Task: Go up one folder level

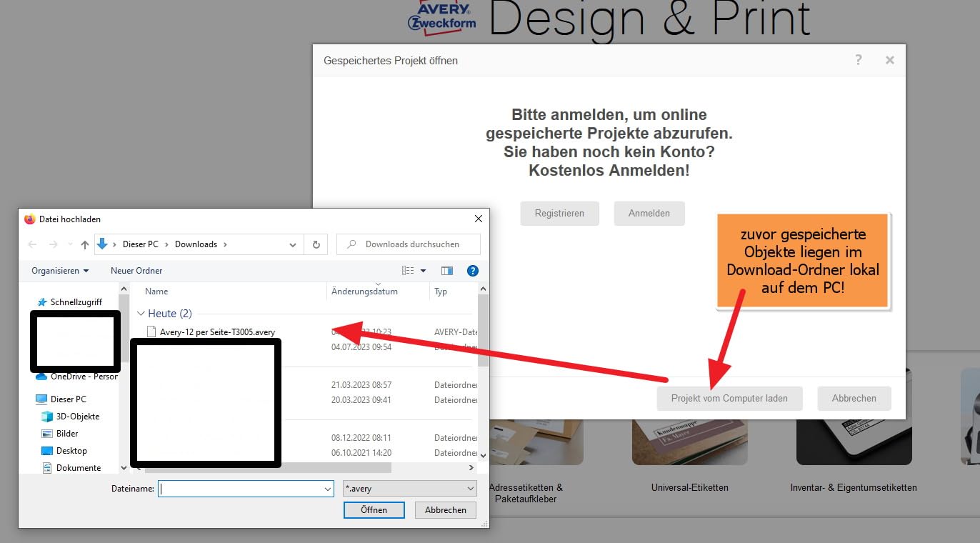Action: pos(85,244)
